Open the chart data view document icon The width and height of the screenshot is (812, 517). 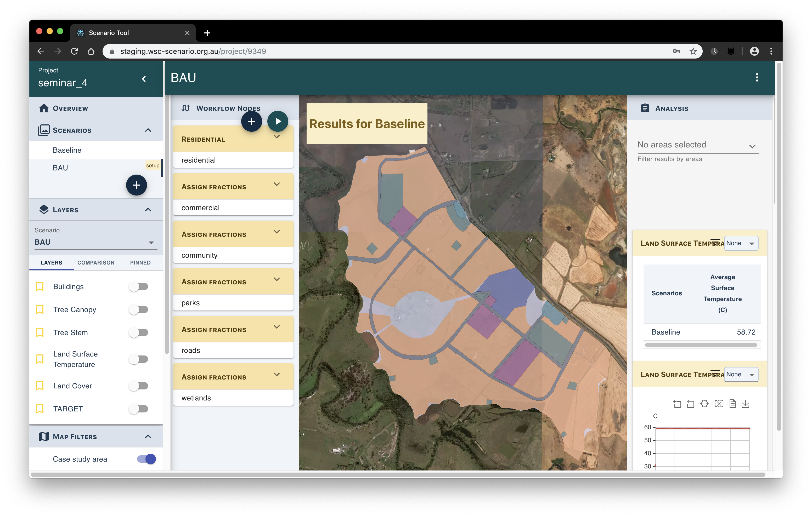tap(732, 404)
